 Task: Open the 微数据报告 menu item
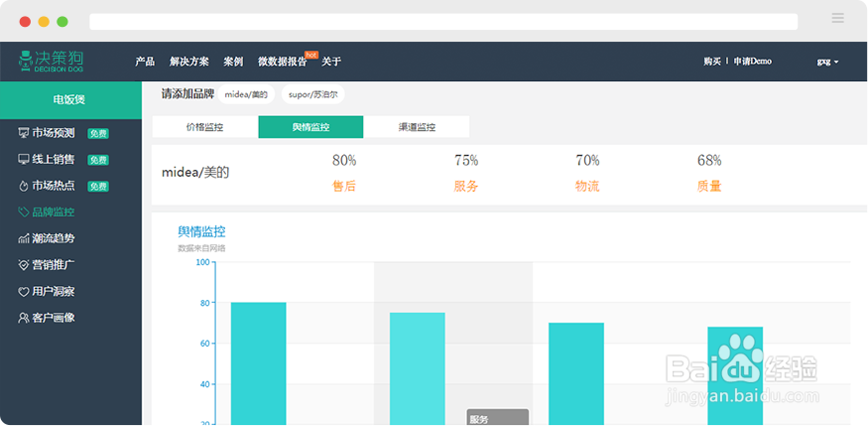tap(283, 62)
